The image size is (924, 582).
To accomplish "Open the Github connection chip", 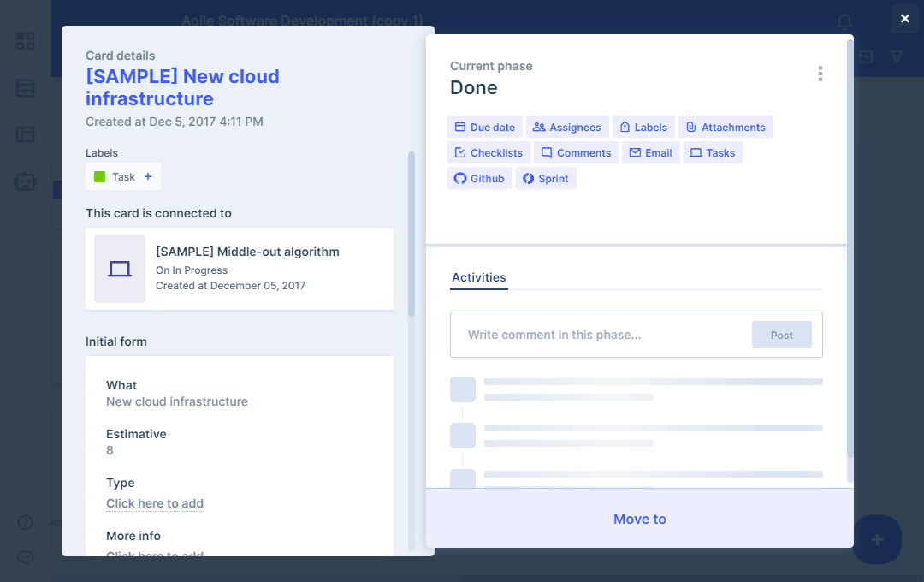I will pos(479,179).
